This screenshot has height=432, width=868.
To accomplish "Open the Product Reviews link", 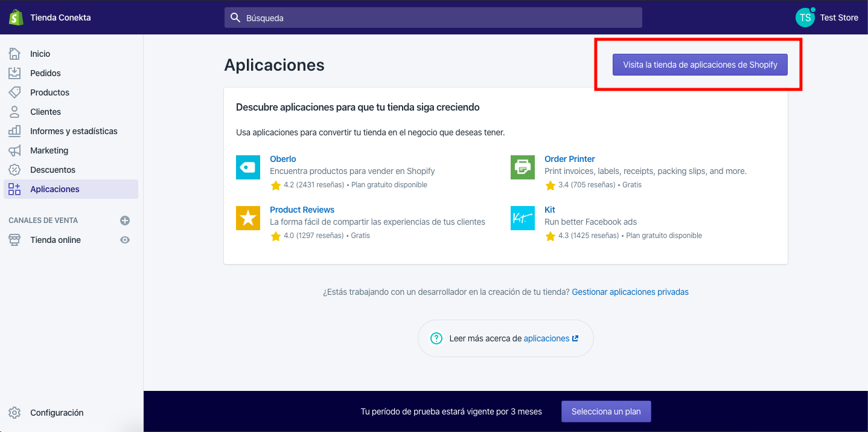I will coord(302,210).
